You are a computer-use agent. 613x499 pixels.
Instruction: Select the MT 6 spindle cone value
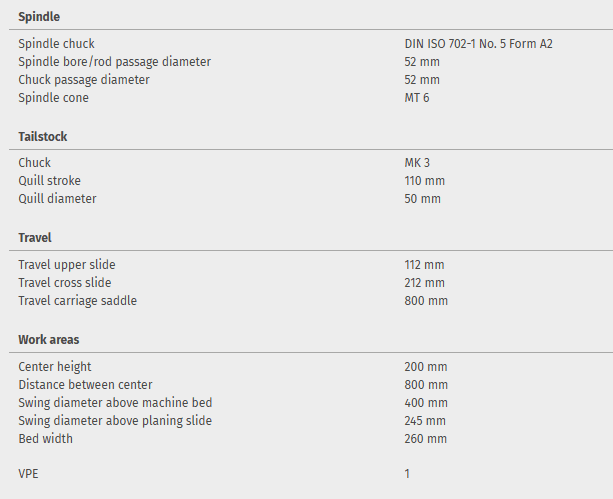(x=417, y=98)
